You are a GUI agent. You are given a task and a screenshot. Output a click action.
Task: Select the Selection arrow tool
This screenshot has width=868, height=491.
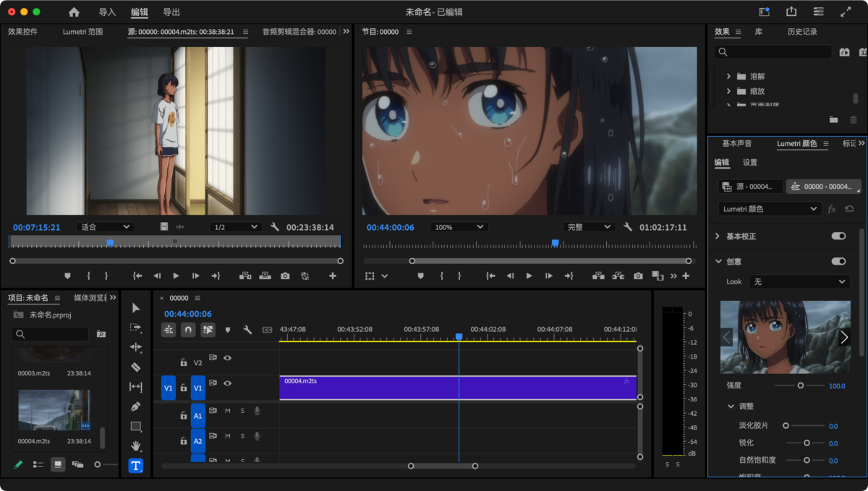[x=136, y=308]
